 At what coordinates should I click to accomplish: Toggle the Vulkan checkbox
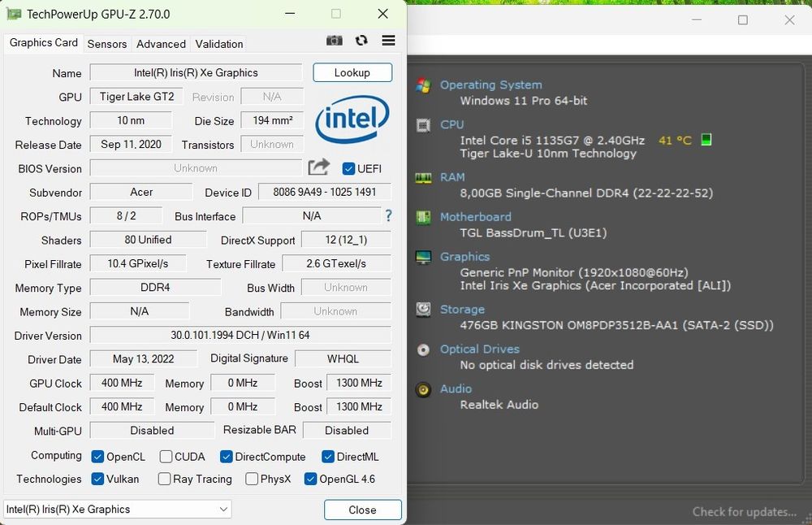pos(97,479)
